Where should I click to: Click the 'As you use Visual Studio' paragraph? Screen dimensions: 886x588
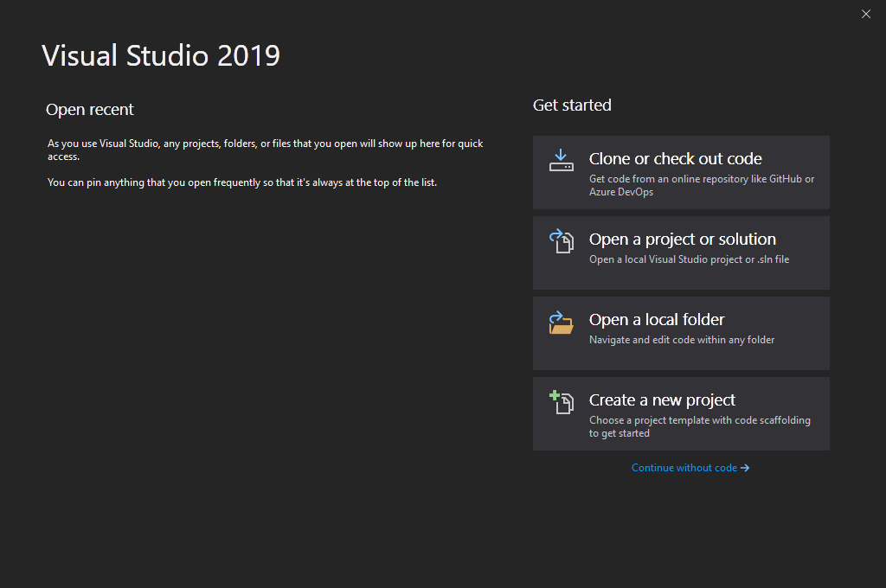tap(265, 150)
